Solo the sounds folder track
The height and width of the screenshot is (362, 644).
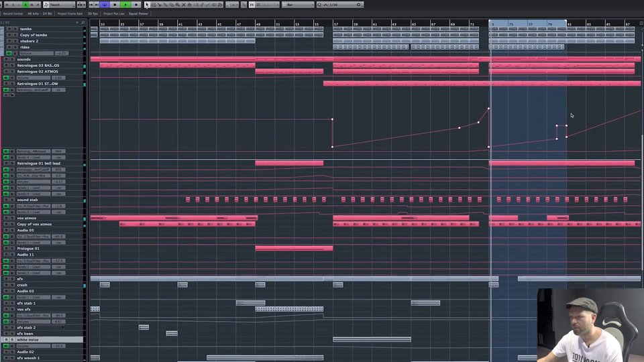pos(12,59)
